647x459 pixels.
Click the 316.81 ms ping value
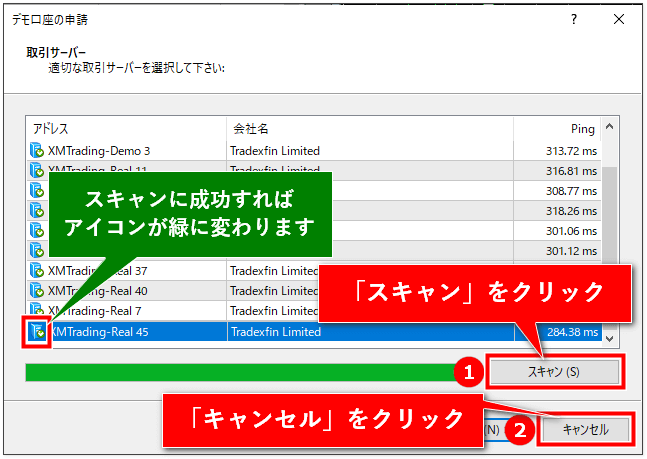tap(571, 171)
